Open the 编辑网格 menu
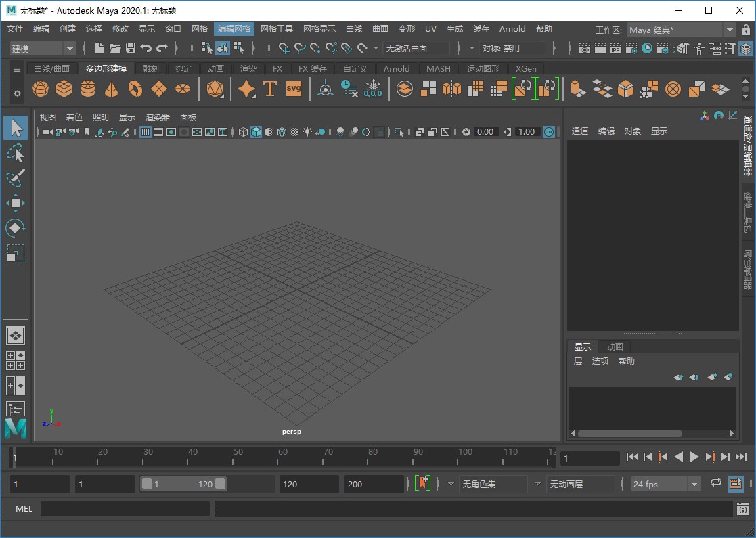Screen dimensions: 756x538 [234, 29]
